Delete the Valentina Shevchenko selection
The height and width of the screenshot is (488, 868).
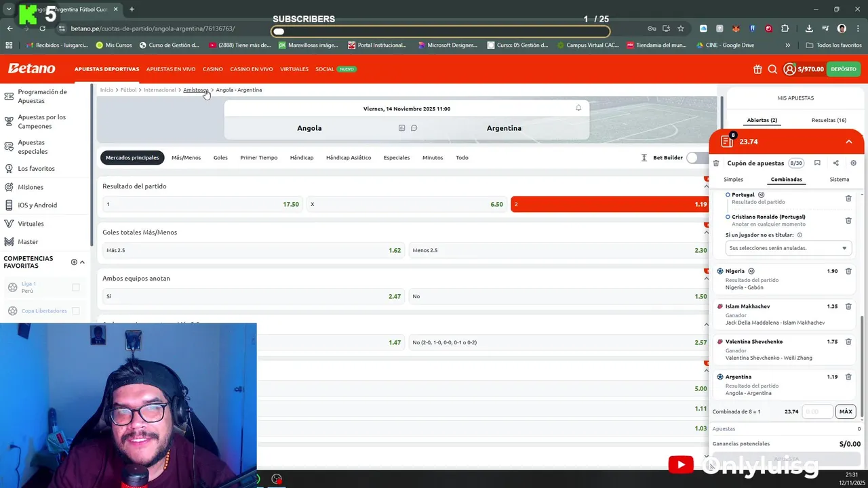coord(848,342)
